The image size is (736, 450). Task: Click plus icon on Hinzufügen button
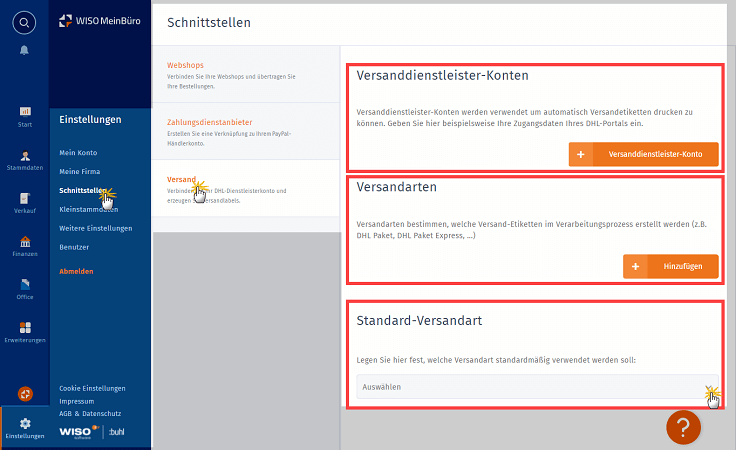click(635, 266)
